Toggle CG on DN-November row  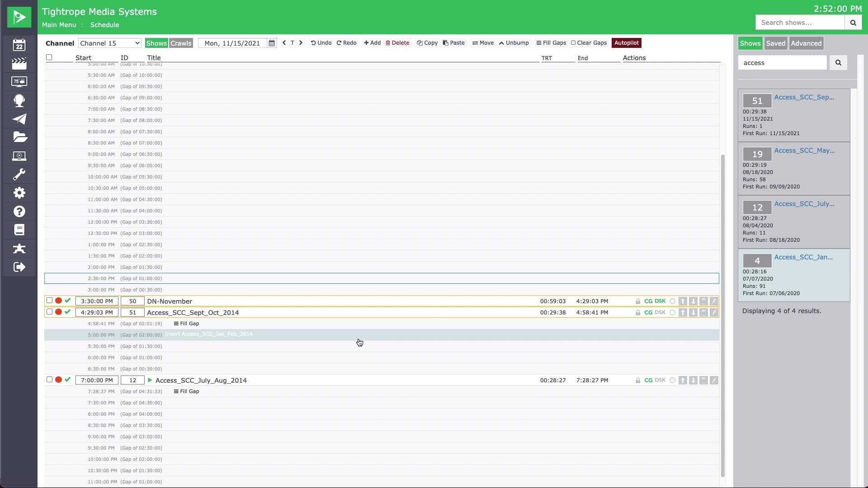coord(648,301)
